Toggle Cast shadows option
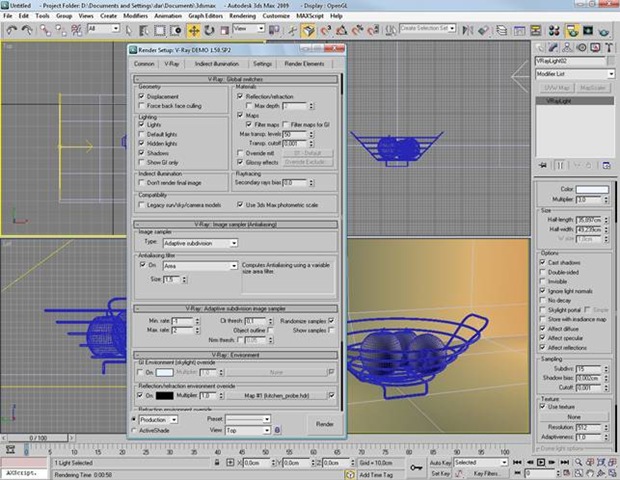620x480 pixels. (x=543, y=261)
